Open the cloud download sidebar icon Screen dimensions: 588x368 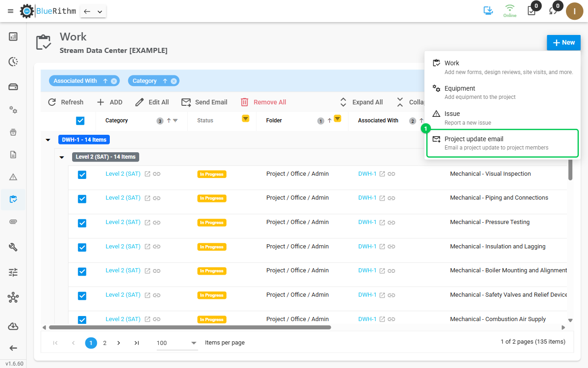(x=13, y=326)
